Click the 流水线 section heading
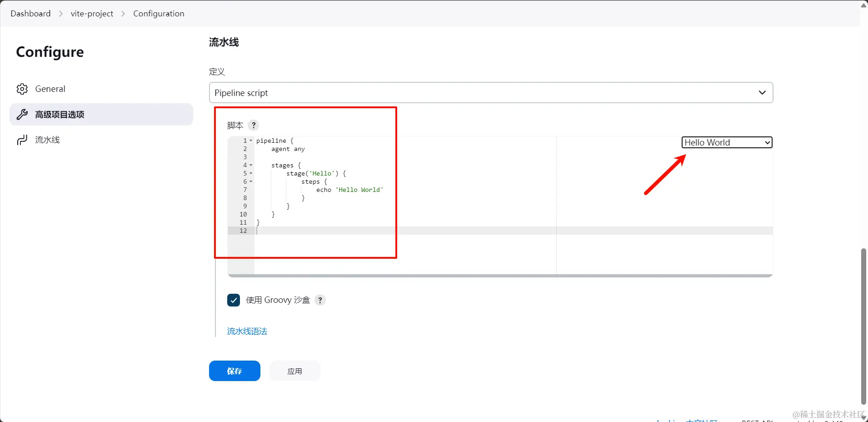The height and width of the screenshot is (422, 868). click(224, 42)
